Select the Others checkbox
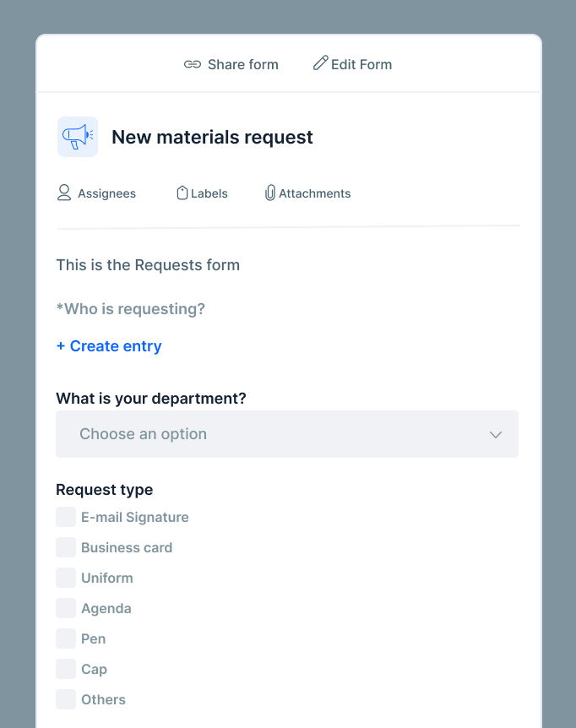Image resolution: width=576 pixels, height=728 pixels. pyautogui.click(x=66, y=699)
